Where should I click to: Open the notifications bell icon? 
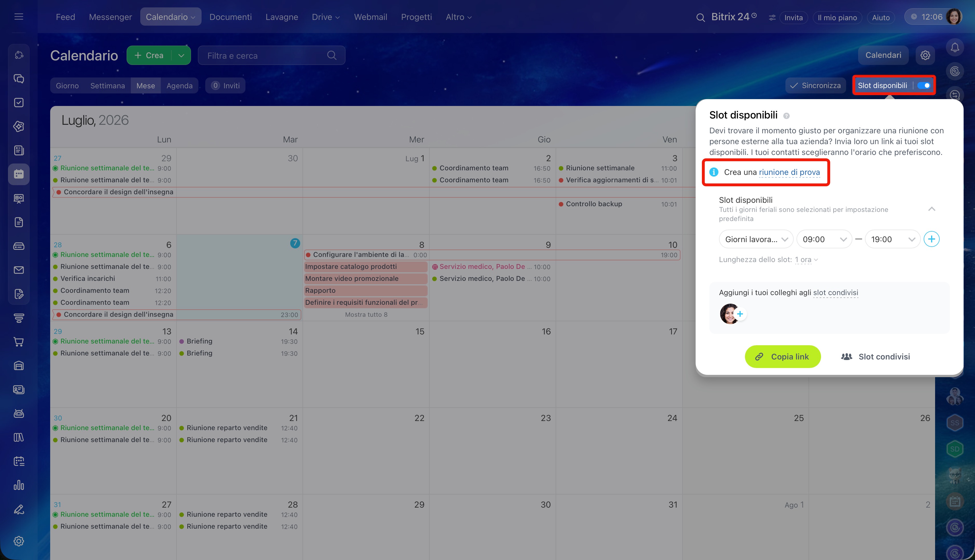pyautogui.click(x=954, y=47)
